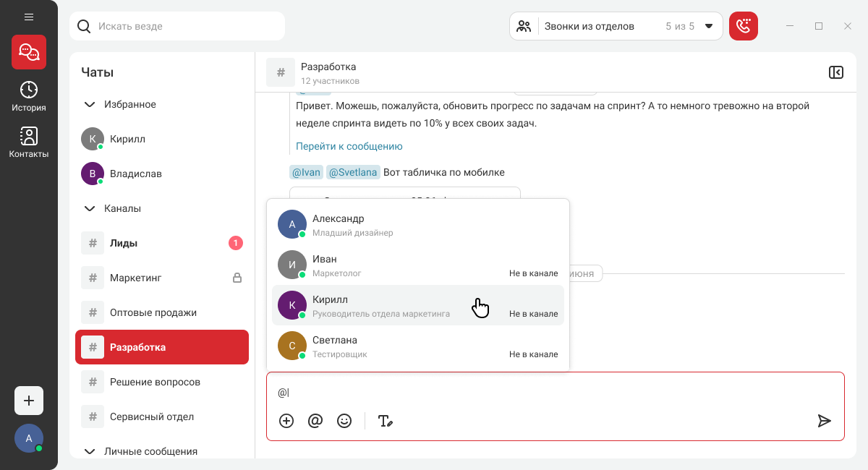Select Kirill in the mention list

417,305
